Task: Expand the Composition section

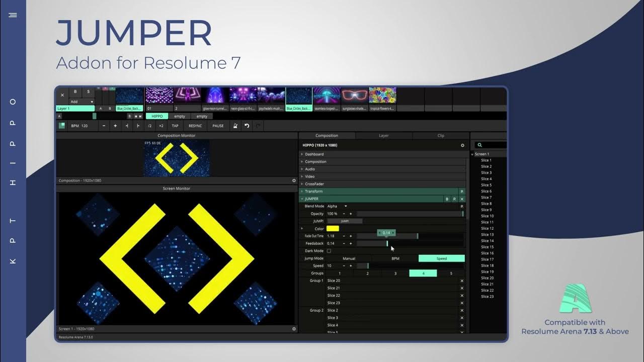Action: (383, 162)
